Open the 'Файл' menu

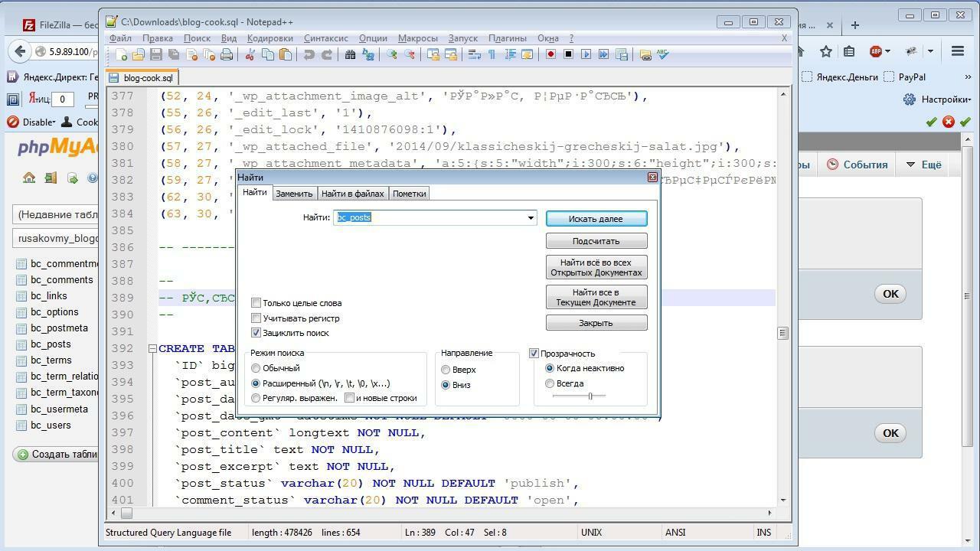coord(120,37)
